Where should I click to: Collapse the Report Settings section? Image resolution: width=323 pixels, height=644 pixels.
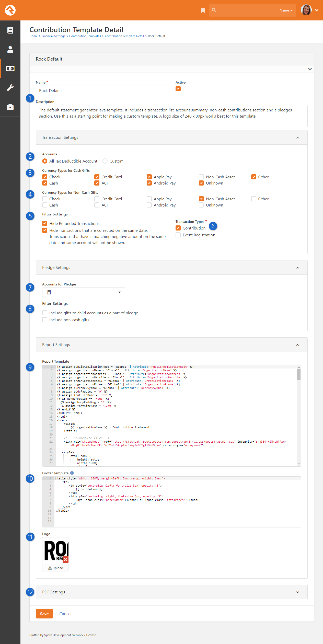coord(298,345)
